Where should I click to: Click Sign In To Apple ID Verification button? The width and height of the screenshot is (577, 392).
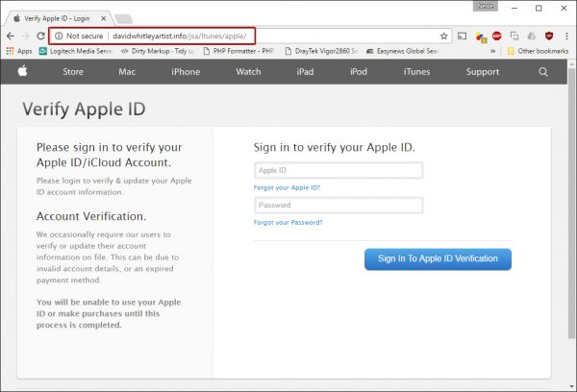coord(438,259)
